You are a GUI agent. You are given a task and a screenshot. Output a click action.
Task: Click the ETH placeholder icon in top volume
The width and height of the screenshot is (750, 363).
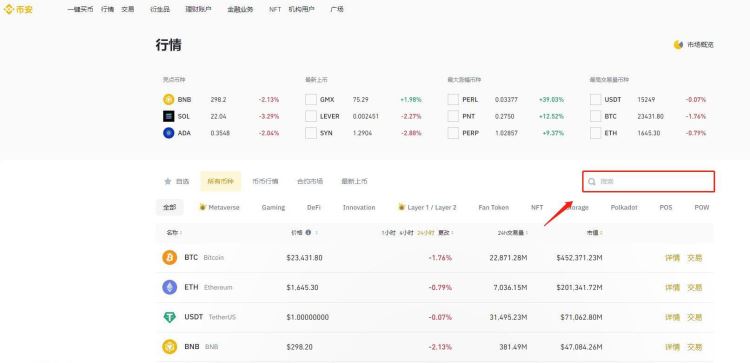tap(596, 133)
